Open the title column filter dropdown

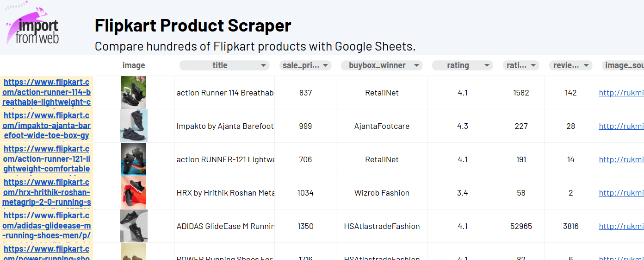click(x=264, y=65)
